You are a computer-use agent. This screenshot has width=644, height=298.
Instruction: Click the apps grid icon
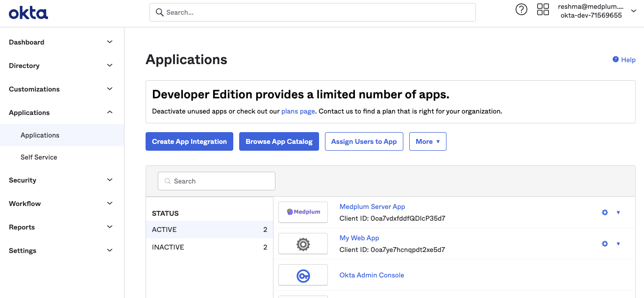[x=543, y=9]
